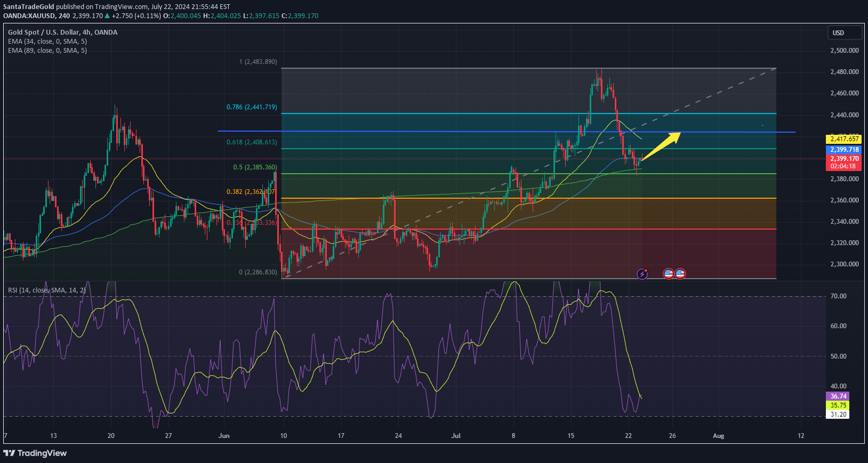Click the yellow 35.75 RSI average tag
The height and width of the screenshot is (463, 868).
tap(838, 405)
